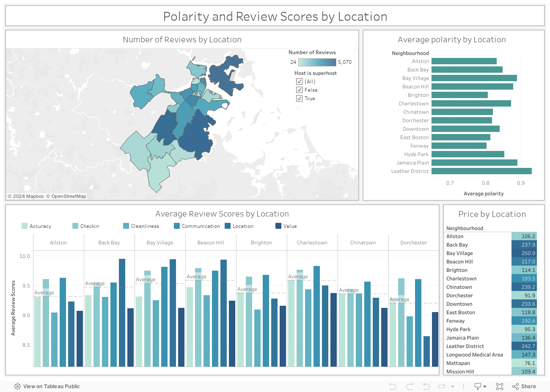Click the Tableau logo icon
The width and height of the screenshot is (550, 392).
17,386
